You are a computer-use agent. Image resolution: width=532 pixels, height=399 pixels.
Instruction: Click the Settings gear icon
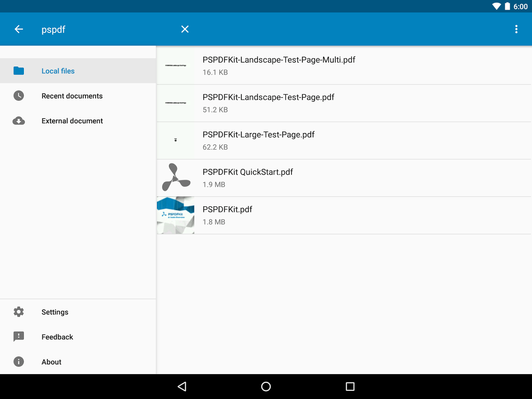[x=19, y=312]
